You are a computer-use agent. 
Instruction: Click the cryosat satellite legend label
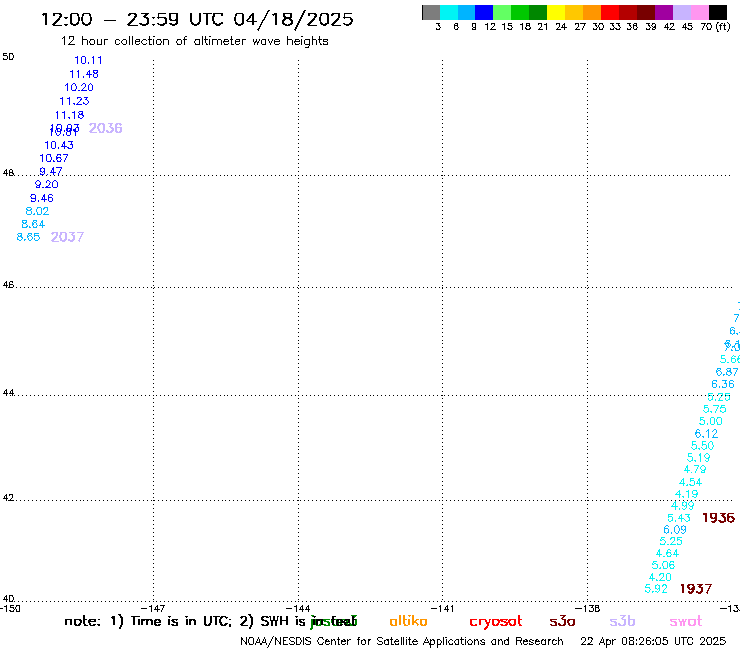click(496, 621)
